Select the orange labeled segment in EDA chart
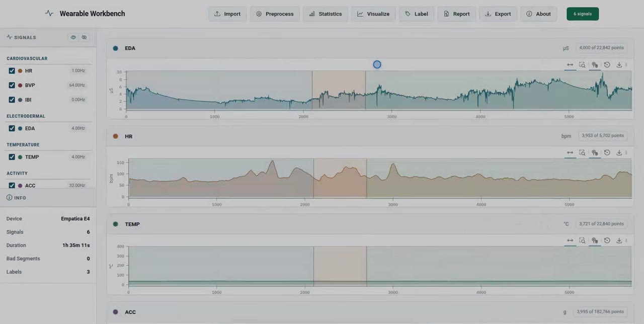Viewport: 644px width, 324px height. [x=339, y=90]
